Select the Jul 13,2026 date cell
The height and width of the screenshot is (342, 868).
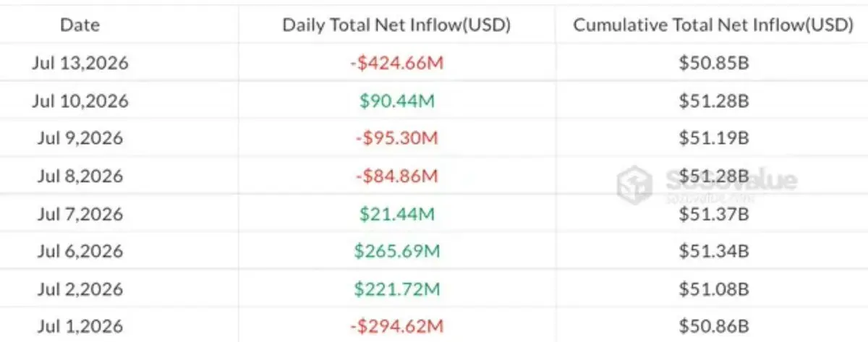(80, 63)
